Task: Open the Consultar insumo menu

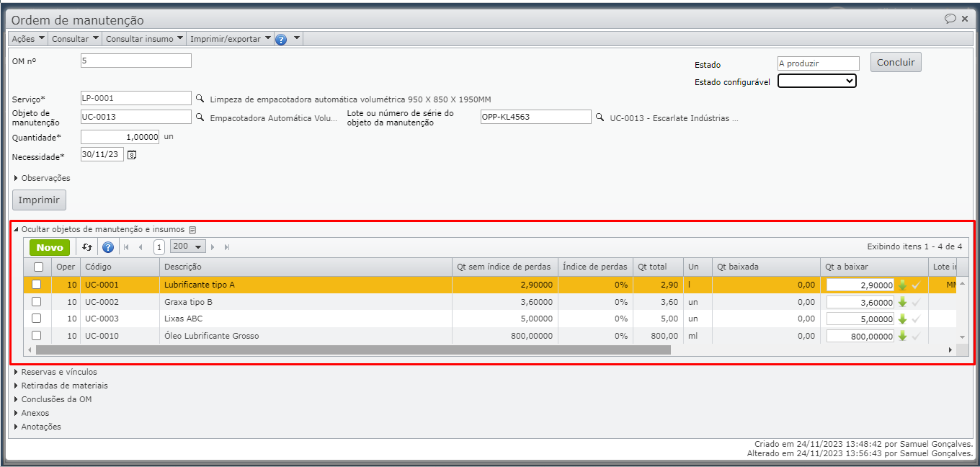Action: (x=144, y=39)
